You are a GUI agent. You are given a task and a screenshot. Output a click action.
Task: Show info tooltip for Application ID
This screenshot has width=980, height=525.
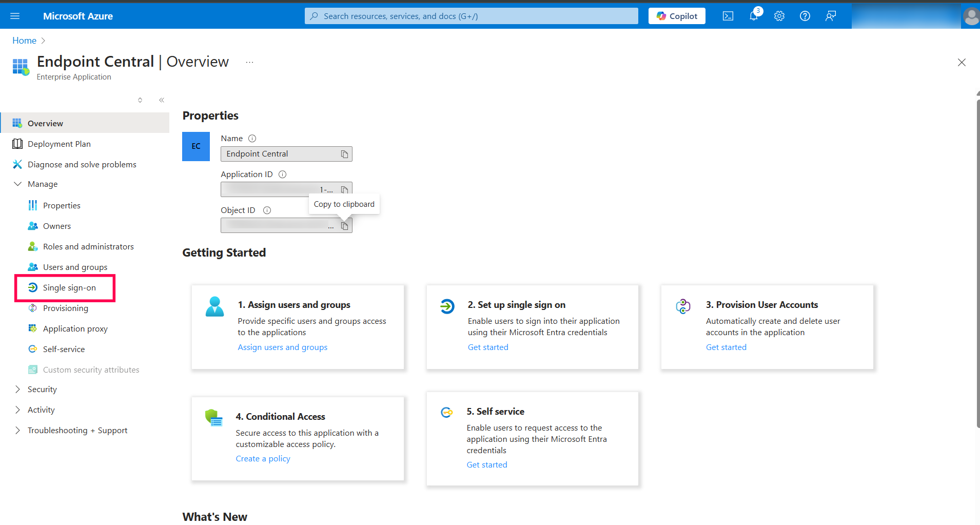(x=282, y=174)
